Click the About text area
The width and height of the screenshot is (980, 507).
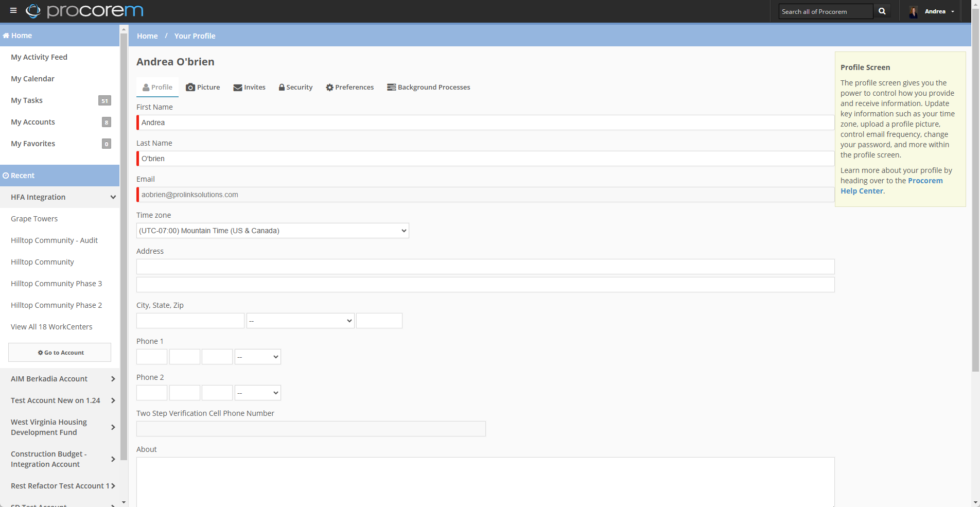pyautogui.click(x=485, y=482)
